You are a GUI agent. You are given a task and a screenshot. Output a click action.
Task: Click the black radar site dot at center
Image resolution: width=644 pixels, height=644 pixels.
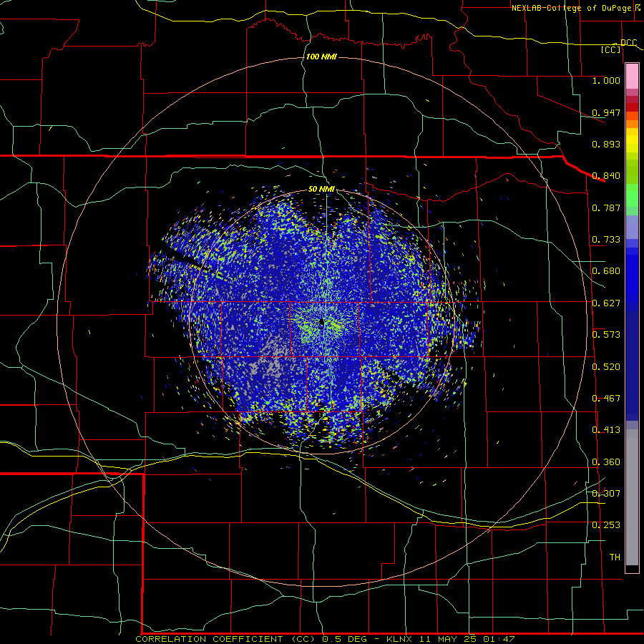[x=321, y=322]
